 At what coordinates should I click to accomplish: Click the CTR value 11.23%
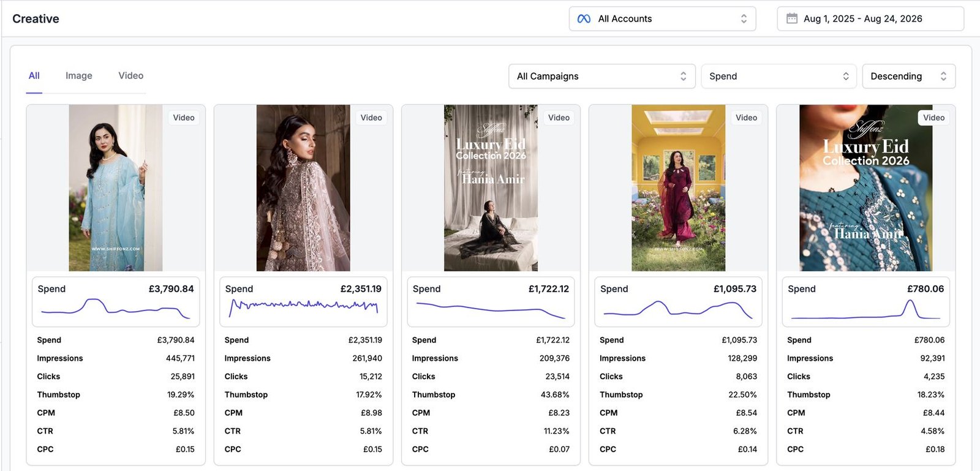coord(556,431)
